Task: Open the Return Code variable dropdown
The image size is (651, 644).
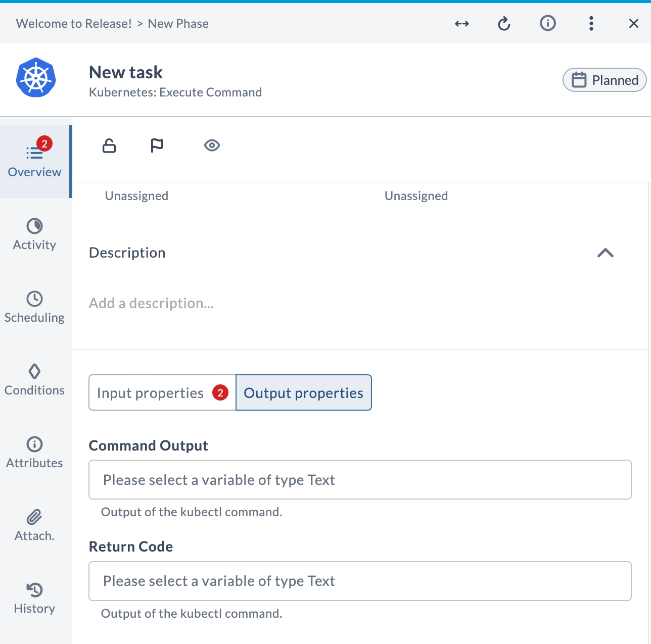Action: [360, 581]
